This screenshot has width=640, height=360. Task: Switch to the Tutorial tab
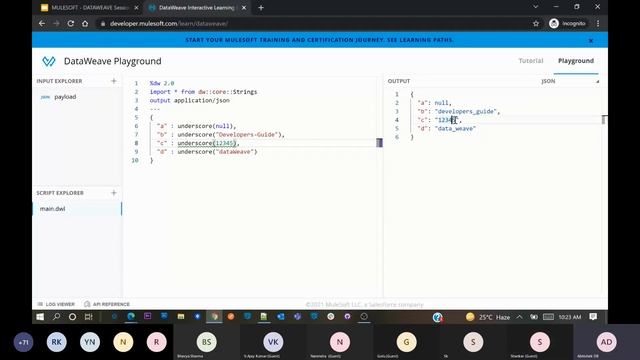click(x=531, y=61)
